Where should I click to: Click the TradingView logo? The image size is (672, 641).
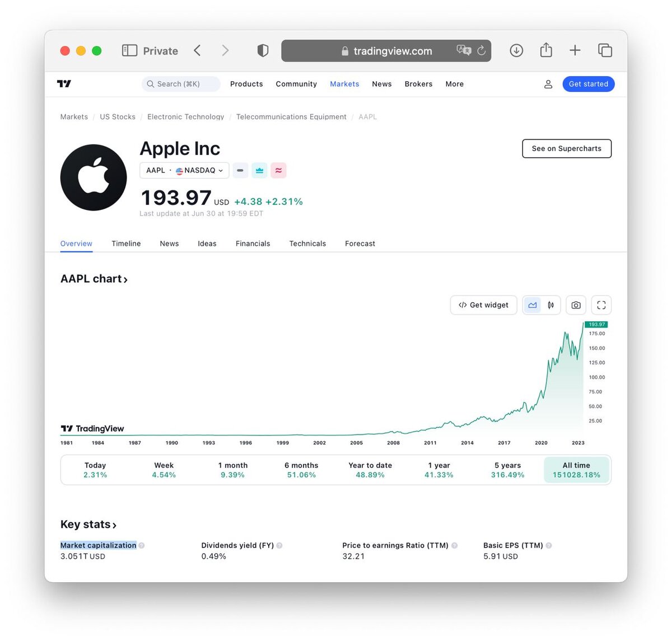pos(65,83)
